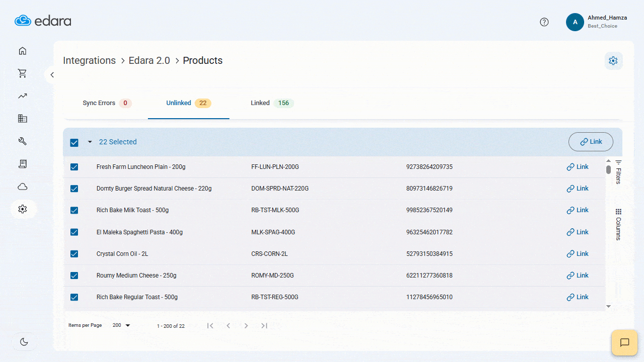644x362 pixels.
Task: Link Rich Bake Milk Toast product
Action: 578,210
